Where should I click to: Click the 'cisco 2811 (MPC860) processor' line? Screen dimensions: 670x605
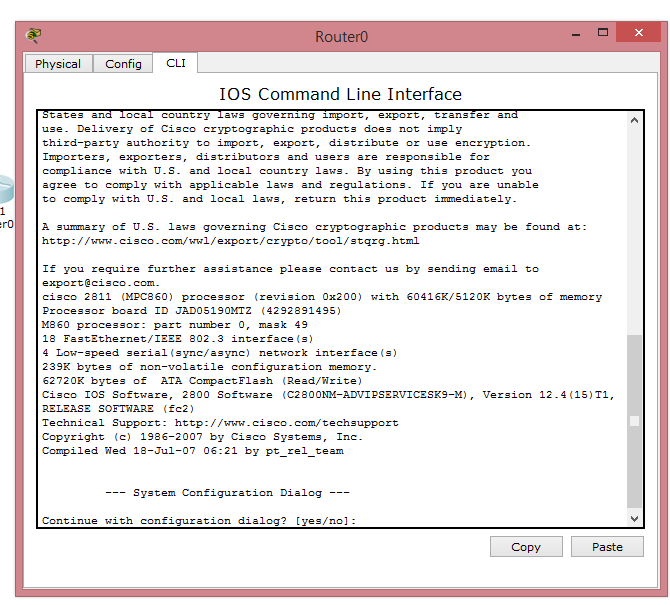(x=322, y=297)
